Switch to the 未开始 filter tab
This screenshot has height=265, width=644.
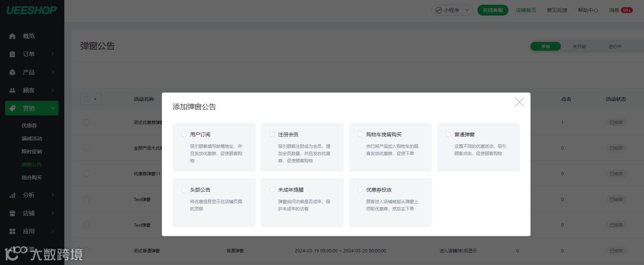[579, 47]
